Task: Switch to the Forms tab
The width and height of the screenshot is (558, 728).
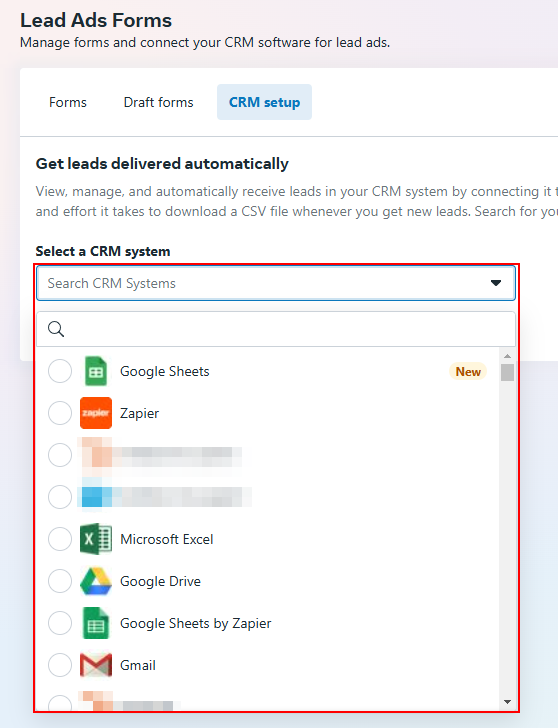Action: 68,102
